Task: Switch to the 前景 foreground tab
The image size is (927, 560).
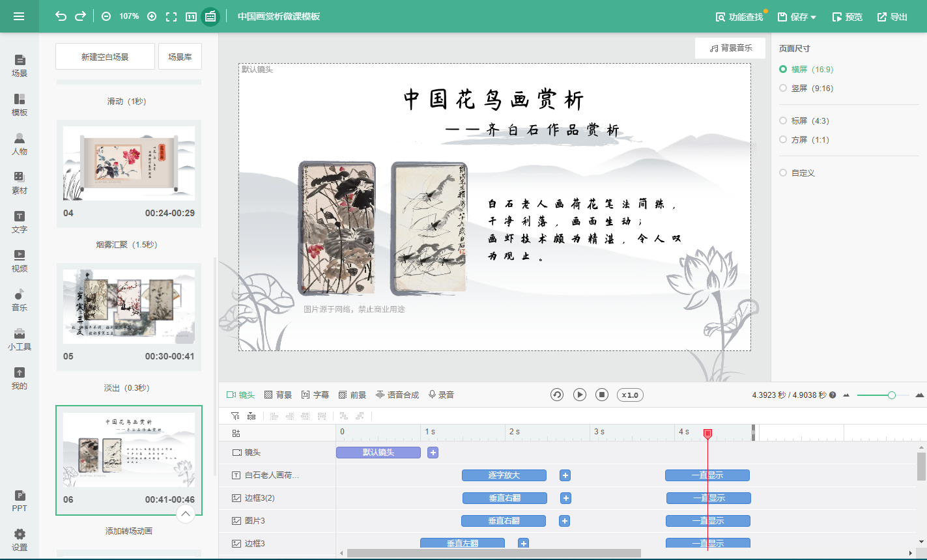Action: pyautogui.click(x=352, y=395)
